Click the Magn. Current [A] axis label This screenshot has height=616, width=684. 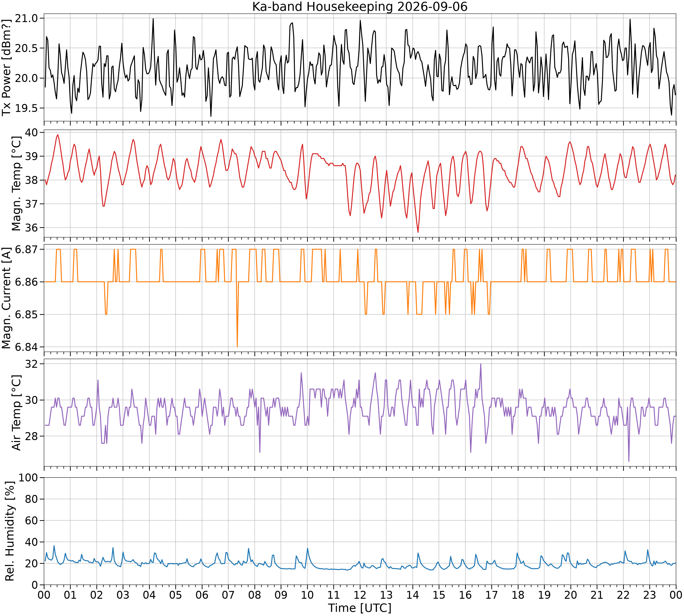coord(6,298)
